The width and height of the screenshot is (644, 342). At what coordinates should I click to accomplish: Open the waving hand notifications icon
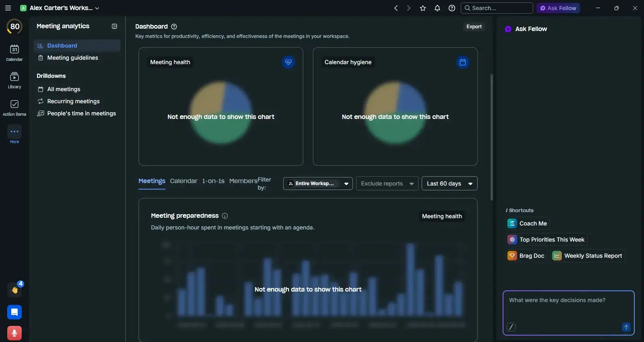pyautogui.click(x=15, y=290)
